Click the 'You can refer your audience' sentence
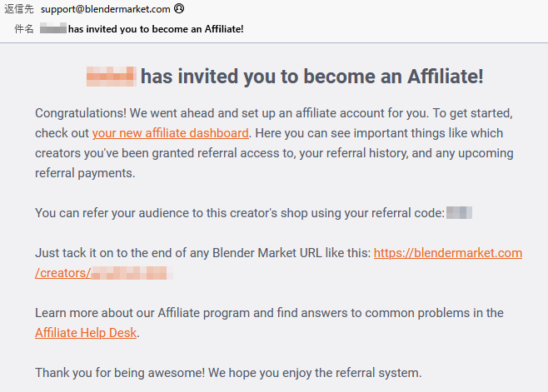The height and width of the screenshot is (392, 548). (x=239, y=213)
